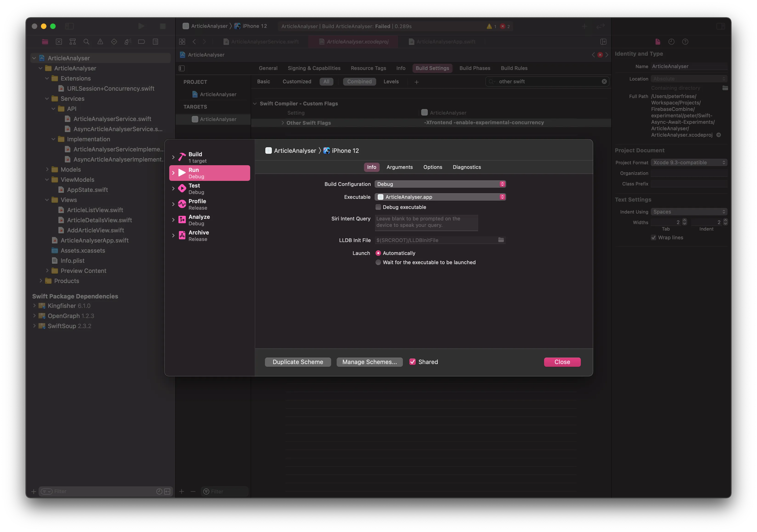Select Wait for the executable to be launched

[378, 263]
